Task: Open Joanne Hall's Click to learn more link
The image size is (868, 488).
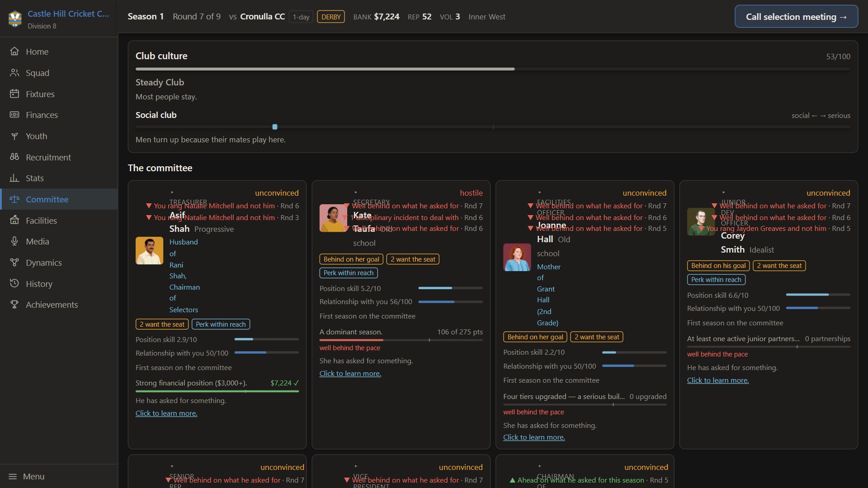Action: tap(534, 437)
